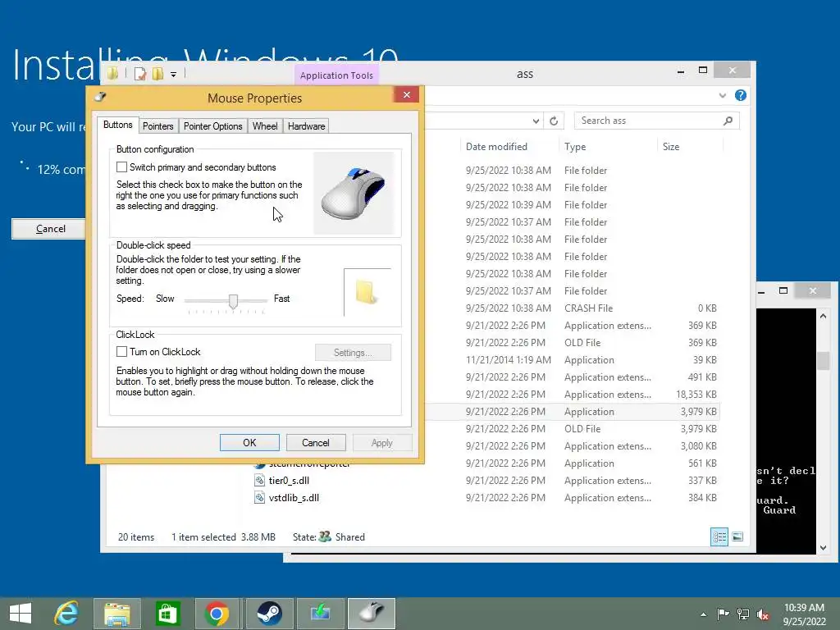
Task: Open Steam from the taskbar
Action: (269, 614)
